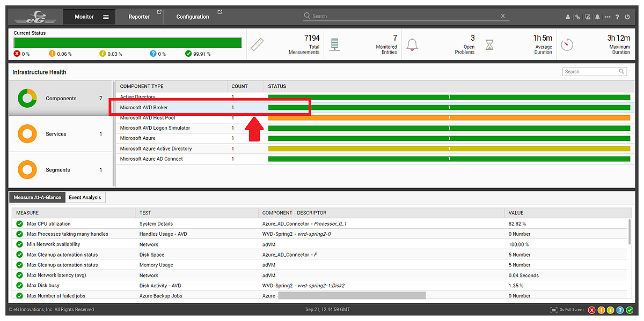Click the top global Search field
The height and width of the screenshot is (321, 644).
(405, 16)
